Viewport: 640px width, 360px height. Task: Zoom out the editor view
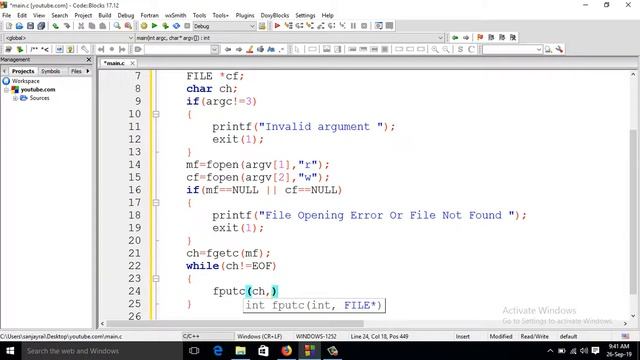(x=446, y=49)
